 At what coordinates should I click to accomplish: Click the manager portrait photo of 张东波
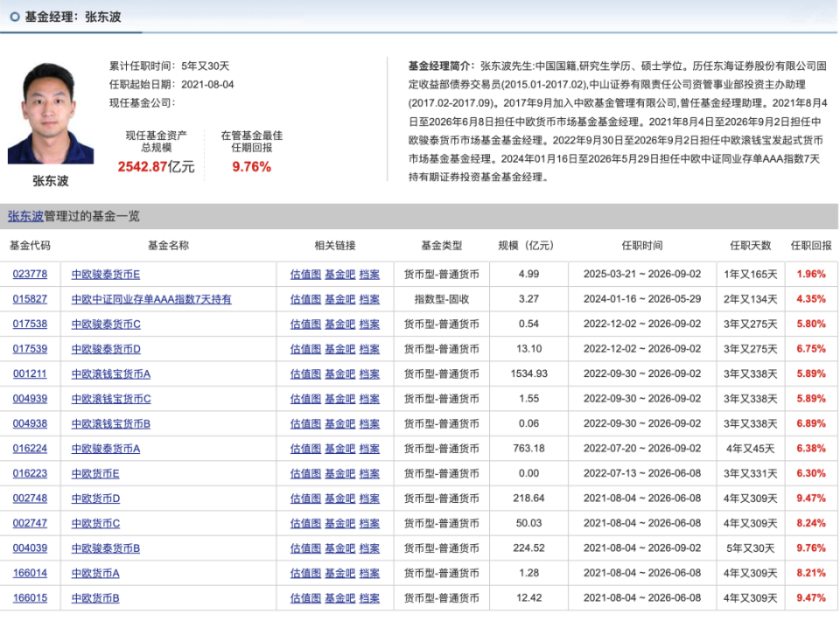(x=51, y=113)
